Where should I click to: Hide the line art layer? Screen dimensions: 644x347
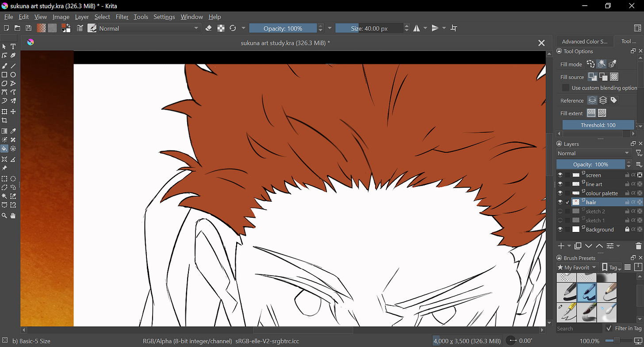pyautogui.click(x=560, y=184)
